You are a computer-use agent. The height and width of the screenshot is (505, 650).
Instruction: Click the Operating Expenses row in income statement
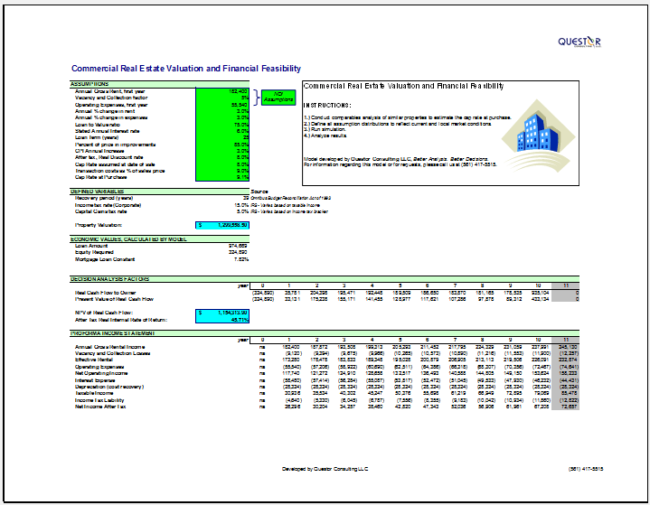click(x=99, y=367)
